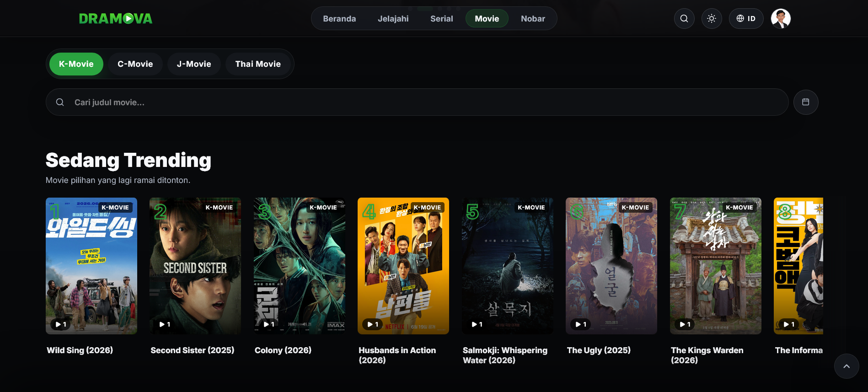The height and width of the screenshot is (392, 868).
Task: Open the calendar filter button
Action: (806, 102)
